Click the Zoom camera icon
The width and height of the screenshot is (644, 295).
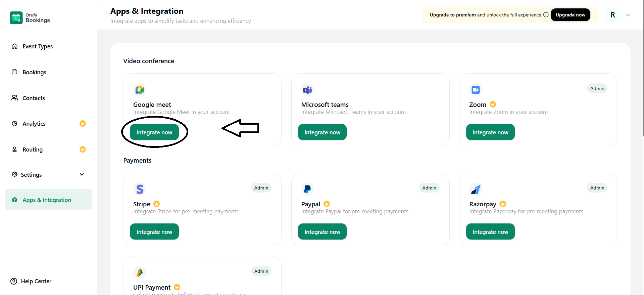point(476,90)
